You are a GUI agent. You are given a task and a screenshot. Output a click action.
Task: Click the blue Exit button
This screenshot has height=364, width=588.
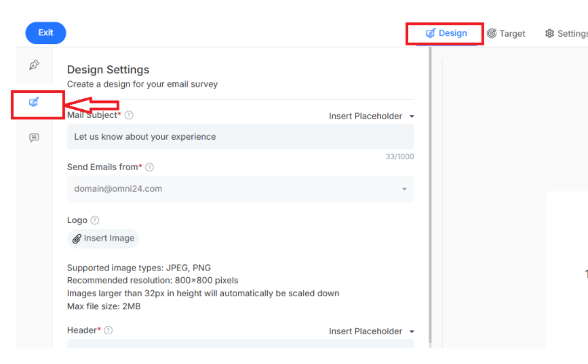coord(45,33)
